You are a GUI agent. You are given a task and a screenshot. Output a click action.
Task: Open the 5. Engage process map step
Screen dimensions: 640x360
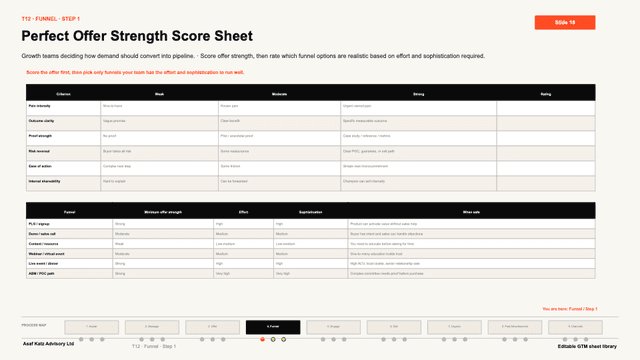click(x=333, y=327)
